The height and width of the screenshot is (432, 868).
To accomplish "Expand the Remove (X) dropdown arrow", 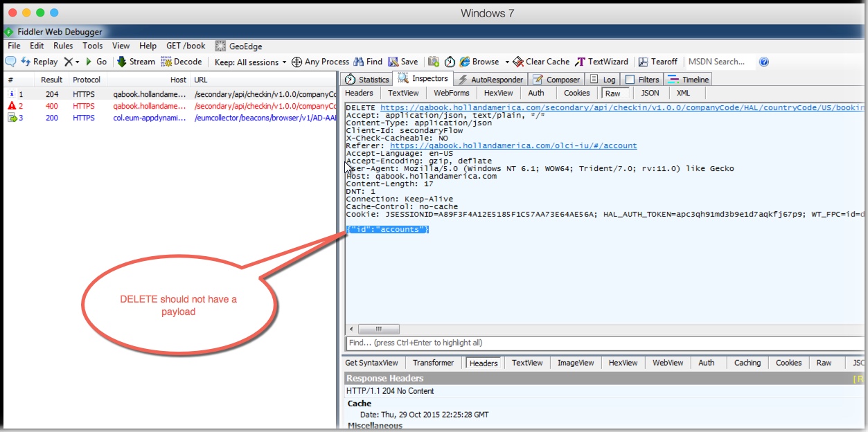I will tap(77, 62).
